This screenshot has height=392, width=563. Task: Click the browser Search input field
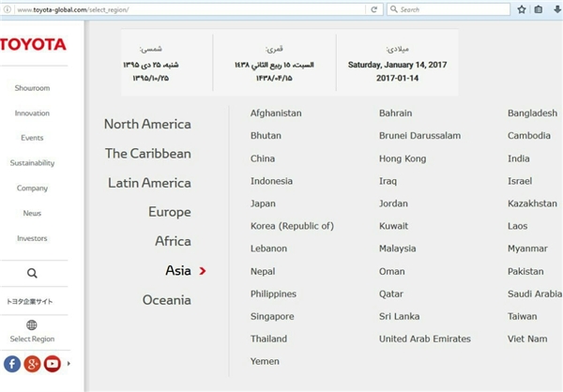click(449, 9)
